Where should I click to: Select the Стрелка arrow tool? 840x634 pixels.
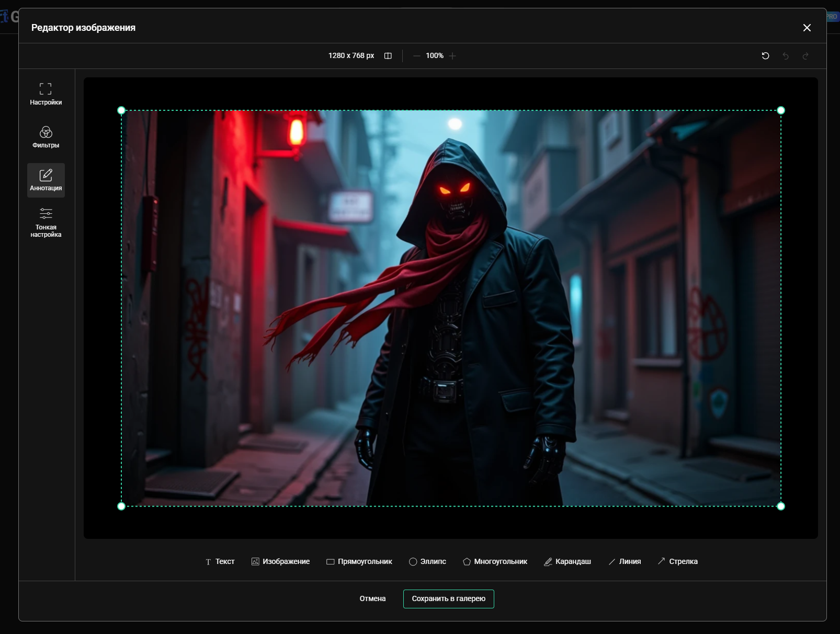[678, 561]
